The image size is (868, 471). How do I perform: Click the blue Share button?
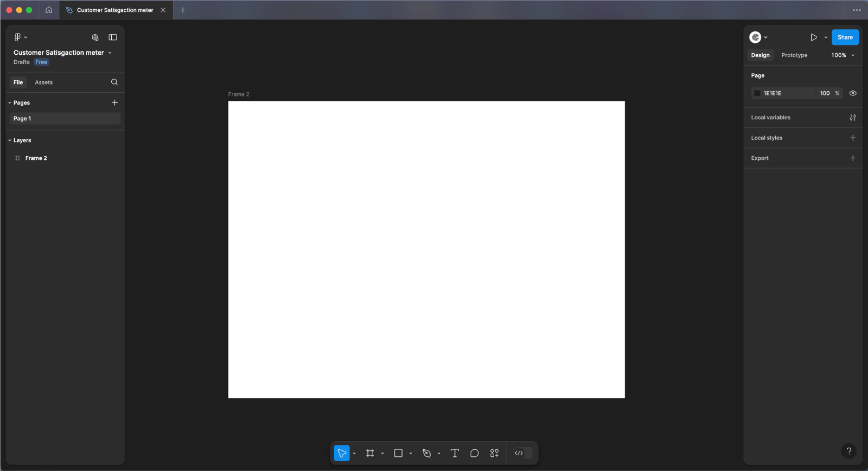pyautogui.click(x=845, y=37)
